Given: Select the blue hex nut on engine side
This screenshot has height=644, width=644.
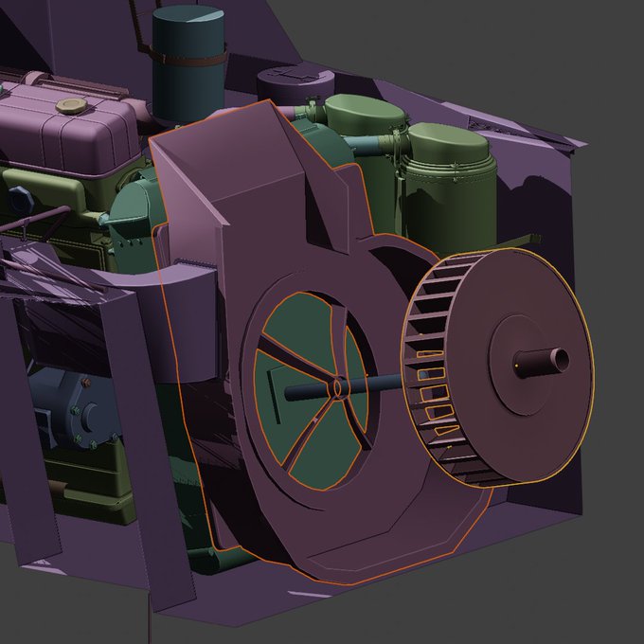Looking at the screenshot, I should tap(22, 200).
